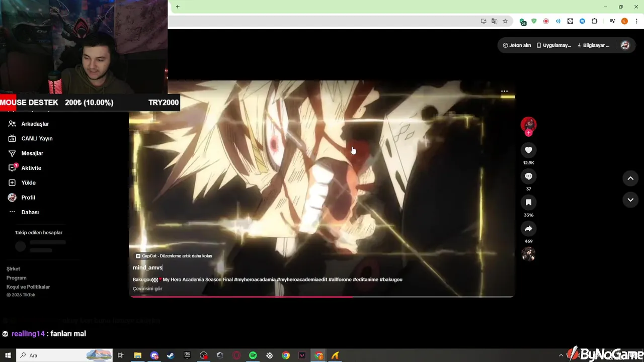Open comments via the speech bubble icon

tap(528, 176)
